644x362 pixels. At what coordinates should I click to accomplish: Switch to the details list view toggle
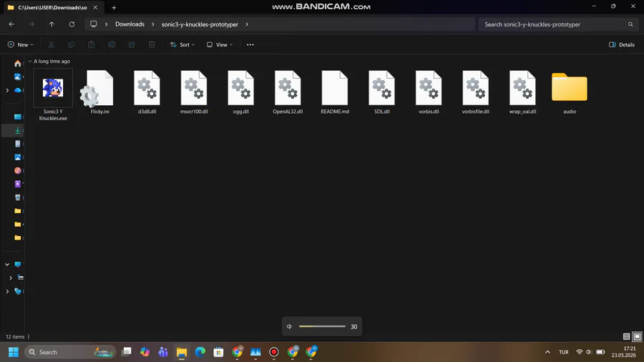click(x=626, y=336)
